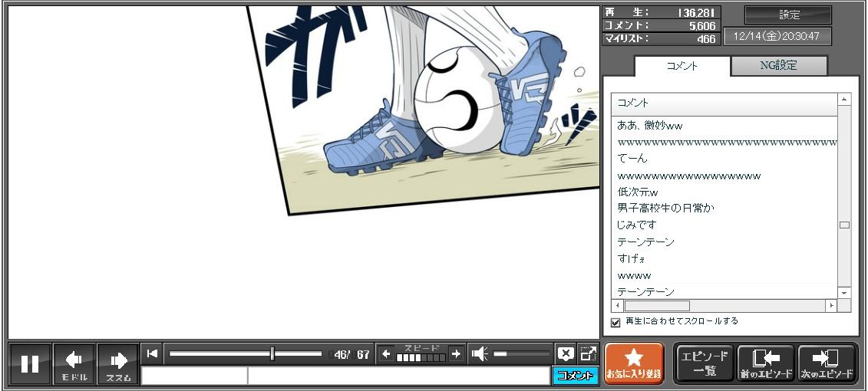Hide comments with the X bubble icon

pos(566,353)
